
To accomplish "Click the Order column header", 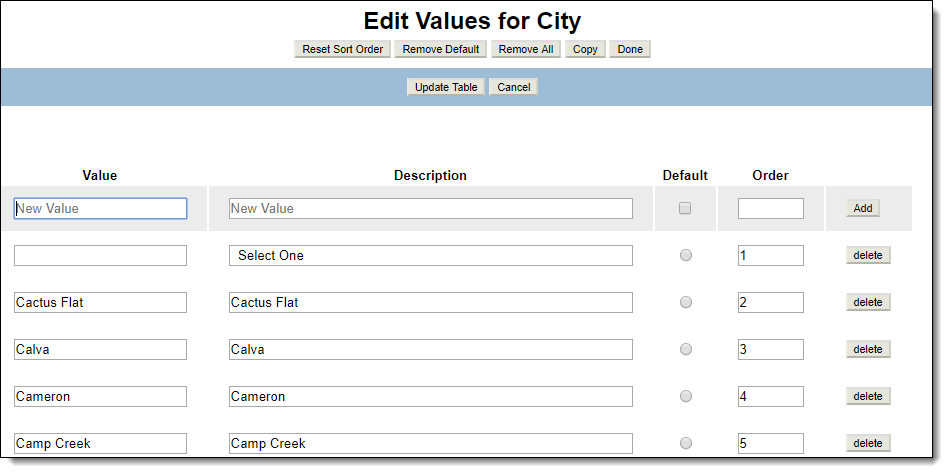I will (x=770, y=175).
